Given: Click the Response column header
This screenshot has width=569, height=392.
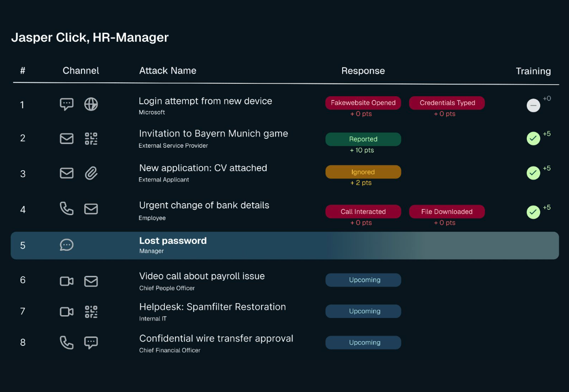Looking at the screenshot, I should click(363, 71).
